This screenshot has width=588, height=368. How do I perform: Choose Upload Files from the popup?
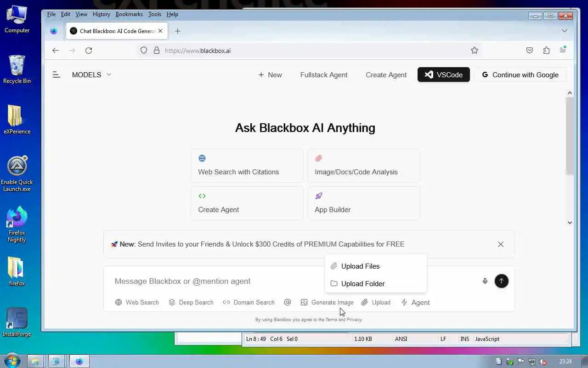coord(375,266)
